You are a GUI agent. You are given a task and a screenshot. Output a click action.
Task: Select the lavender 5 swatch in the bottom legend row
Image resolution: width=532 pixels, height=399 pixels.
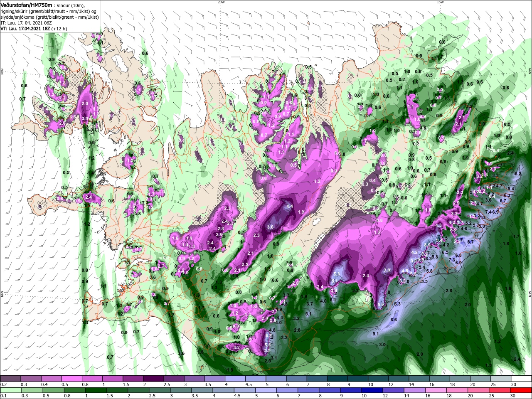266,390
